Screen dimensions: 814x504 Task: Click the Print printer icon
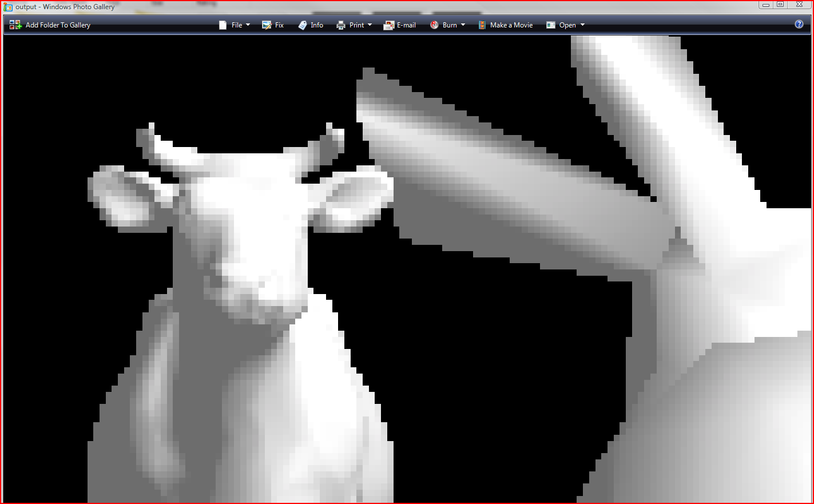(x=341, y=25)
